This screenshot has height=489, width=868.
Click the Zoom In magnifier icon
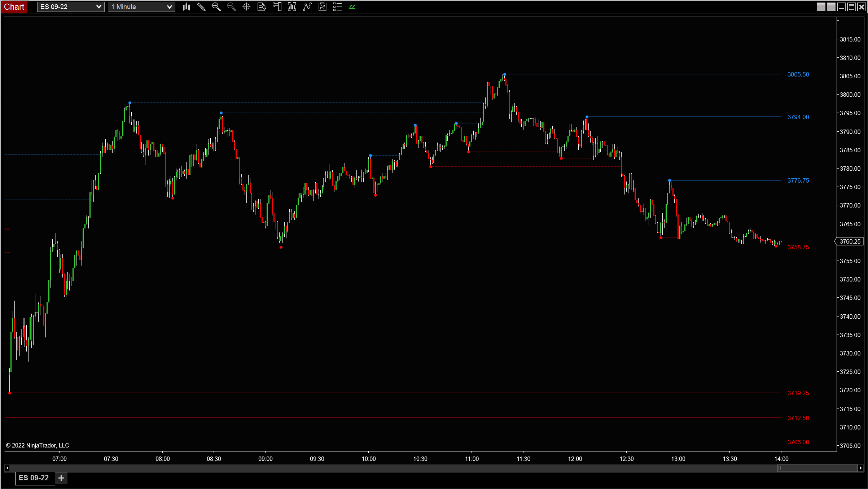pos(216,7)
